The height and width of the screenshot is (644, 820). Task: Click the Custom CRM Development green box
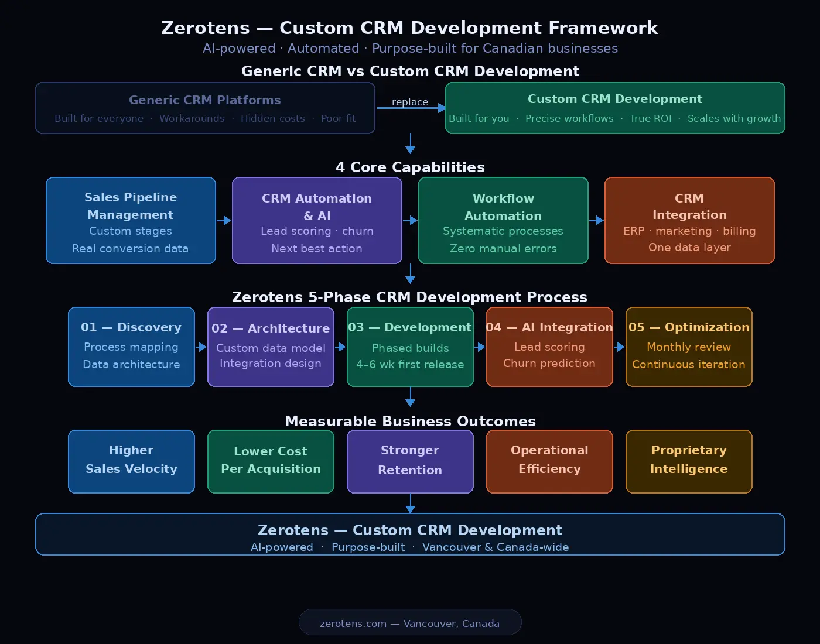(615, 108)
